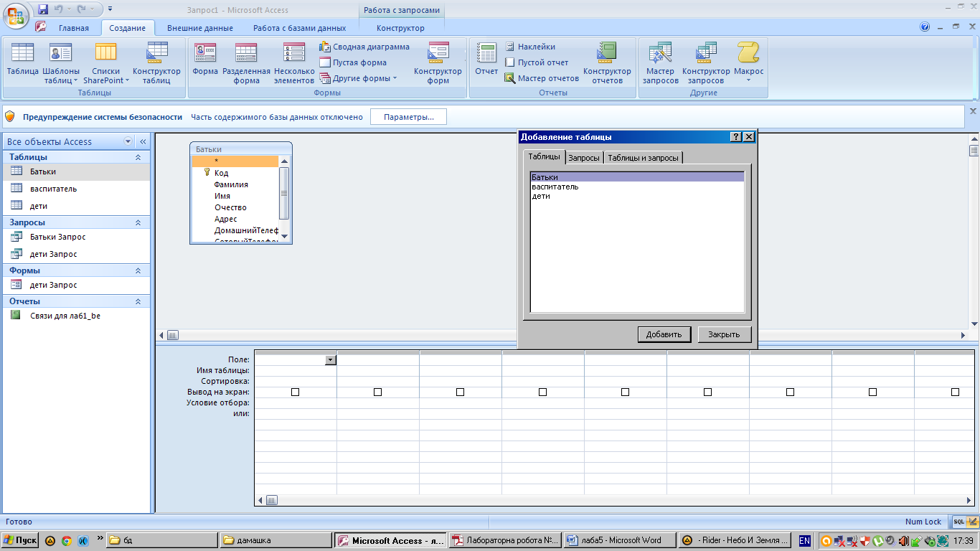The height and width of the screenshot is (551, 980).
Task: Open Конструктор отчетов
Action: 607,63
